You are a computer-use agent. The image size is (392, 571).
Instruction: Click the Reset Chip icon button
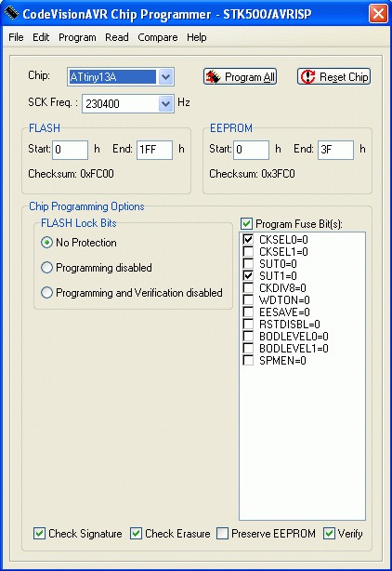point(333,77)
